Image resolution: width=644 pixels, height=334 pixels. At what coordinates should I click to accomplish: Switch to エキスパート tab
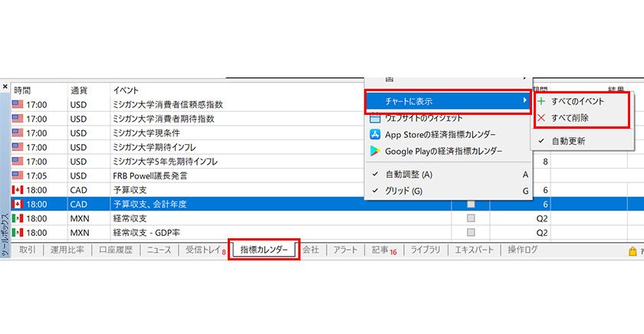(x=474, y=250)
